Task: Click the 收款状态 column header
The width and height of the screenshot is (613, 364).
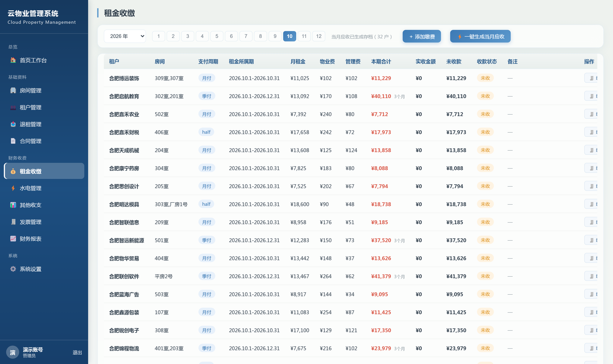Action: [487, 61]
